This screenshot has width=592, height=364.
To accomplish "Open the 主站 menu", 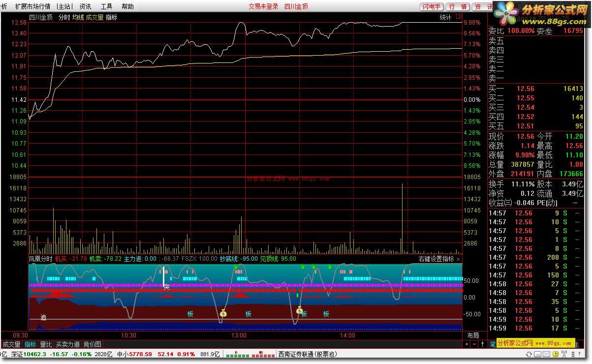I will click(x=64, y=6).
